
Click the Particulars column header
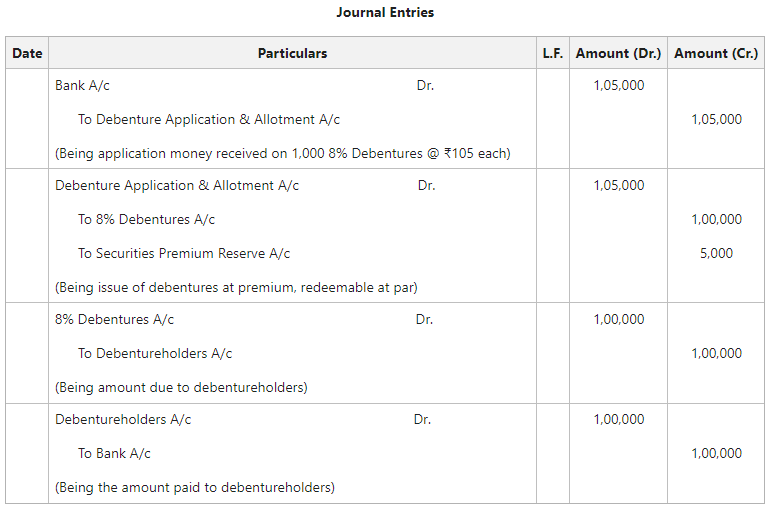(x=292, y=53)
